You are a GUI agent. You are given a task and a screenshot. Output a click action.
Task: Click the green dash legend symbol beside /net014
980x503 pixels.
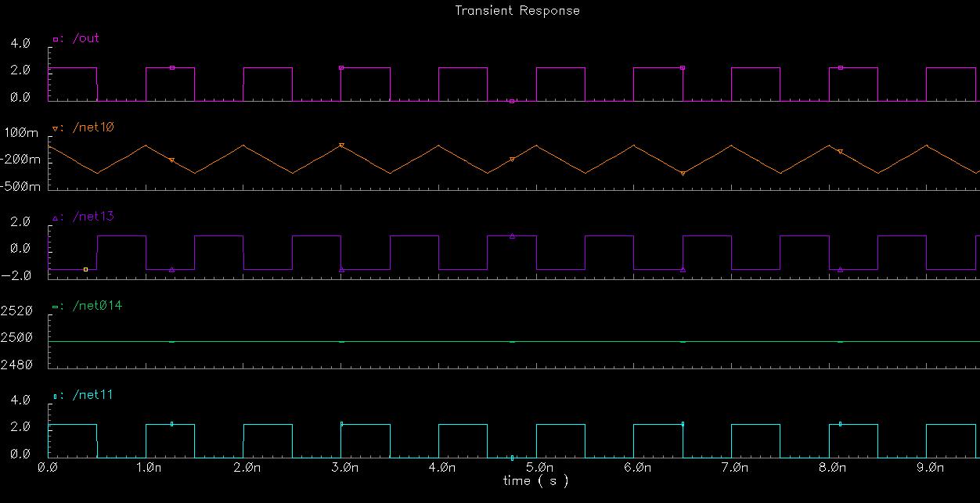55,307
